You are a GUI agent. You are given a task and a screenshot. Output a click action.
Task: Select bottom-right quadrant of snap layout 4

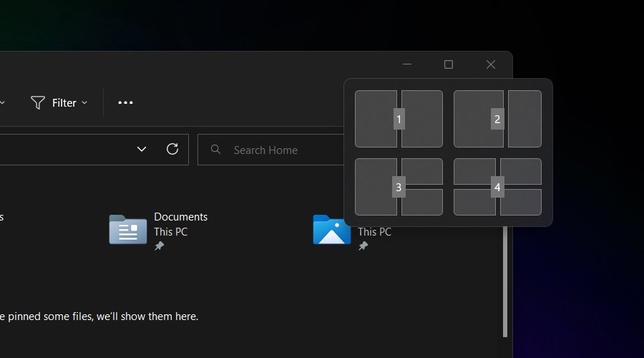(521, 202)
